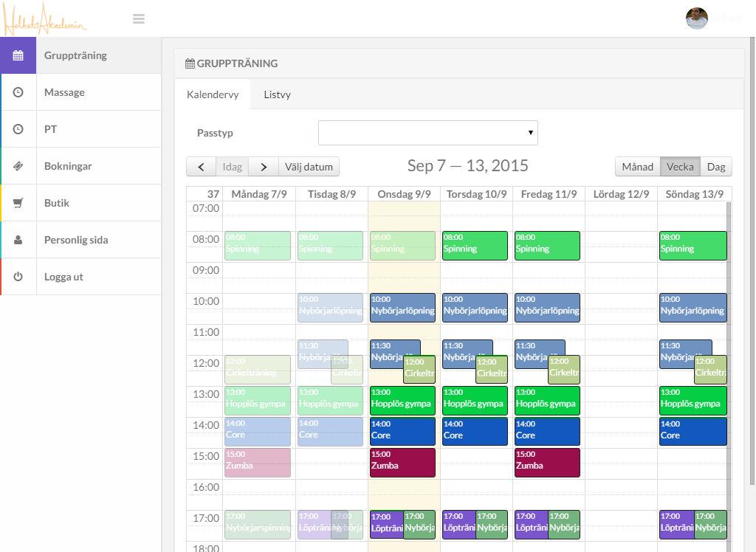
Task: Select the Listvy tab
Action: 278,94
